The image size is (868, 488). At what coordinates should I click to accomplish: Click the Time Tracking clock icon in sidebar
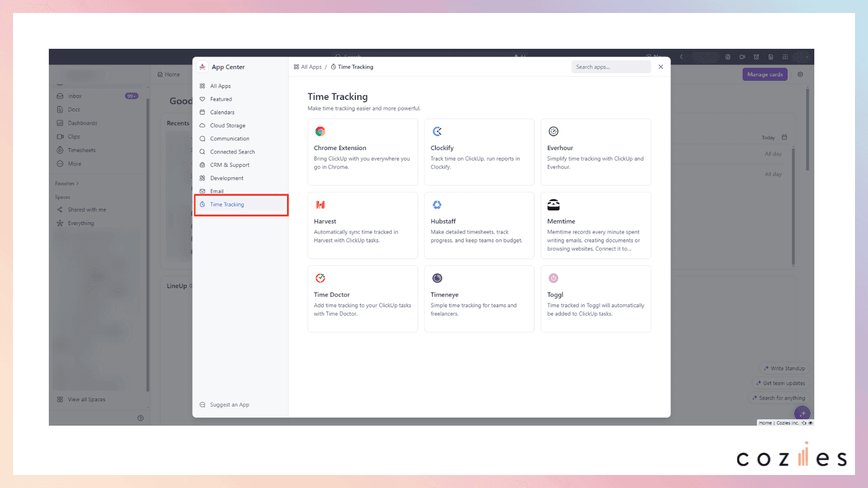pos(202,204)
